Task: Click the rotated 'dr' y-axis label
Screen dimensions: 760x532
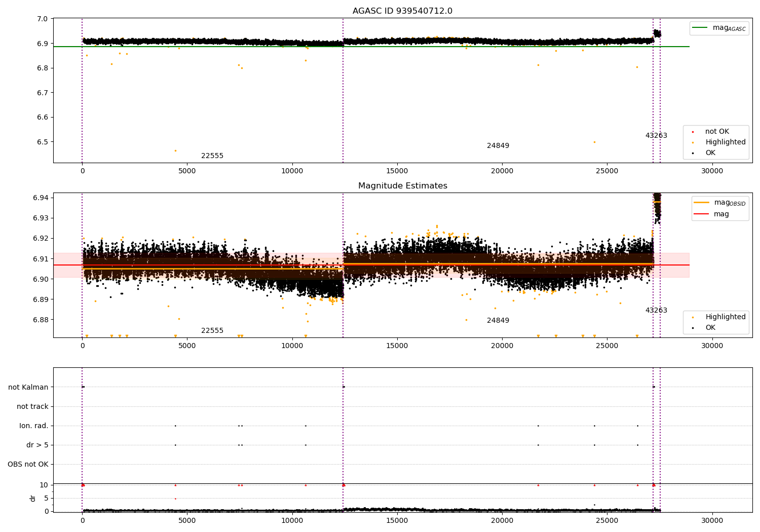Action: tap(33, 498)
